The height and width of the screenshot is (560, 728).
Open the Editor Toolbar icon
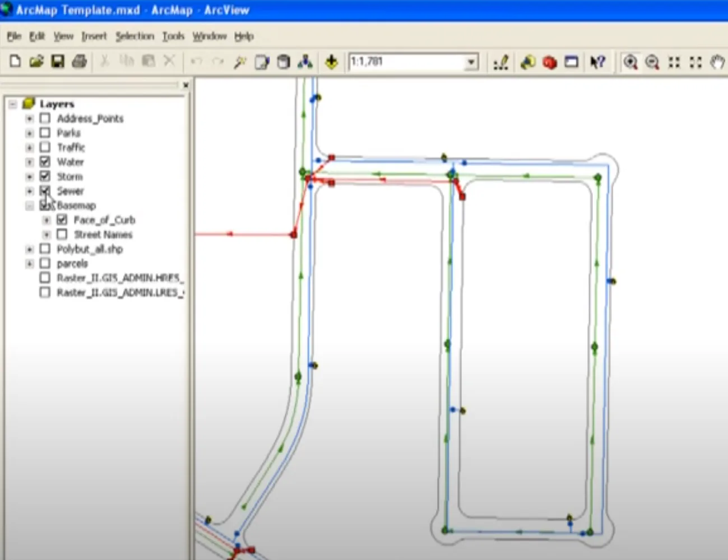click(500, 62)
